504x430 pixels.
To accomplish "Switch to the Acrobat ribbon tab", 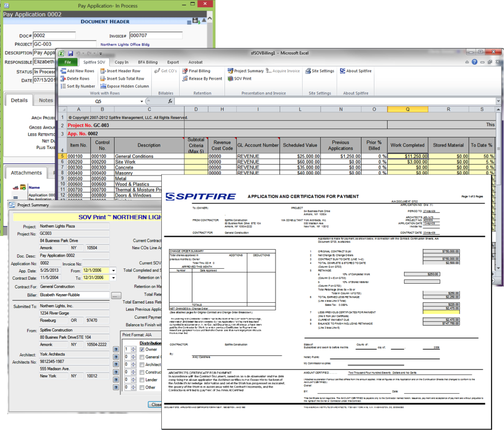I will click(195, 62).
